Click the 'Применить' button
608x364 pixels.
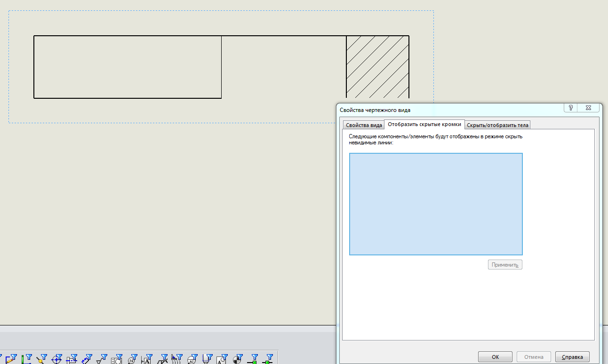[505, 265]
